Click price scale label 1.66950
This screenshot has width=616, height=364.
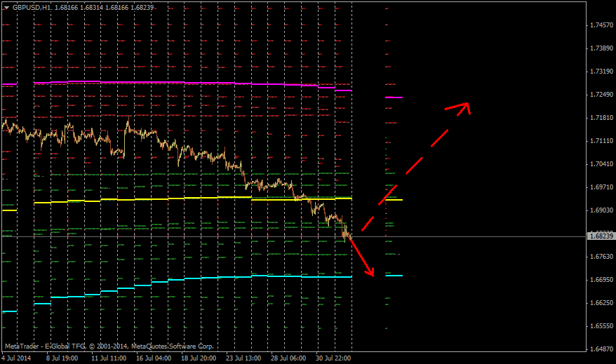[601, 280]
